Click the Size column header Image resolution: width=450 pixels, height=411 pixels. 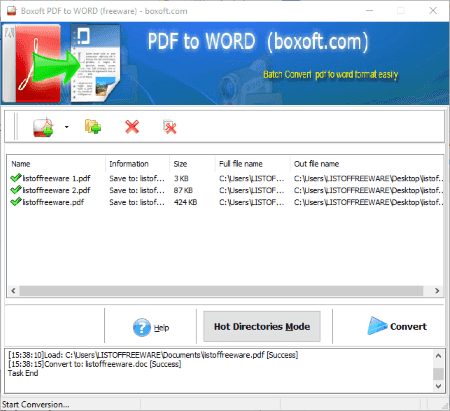click(192, 164)
